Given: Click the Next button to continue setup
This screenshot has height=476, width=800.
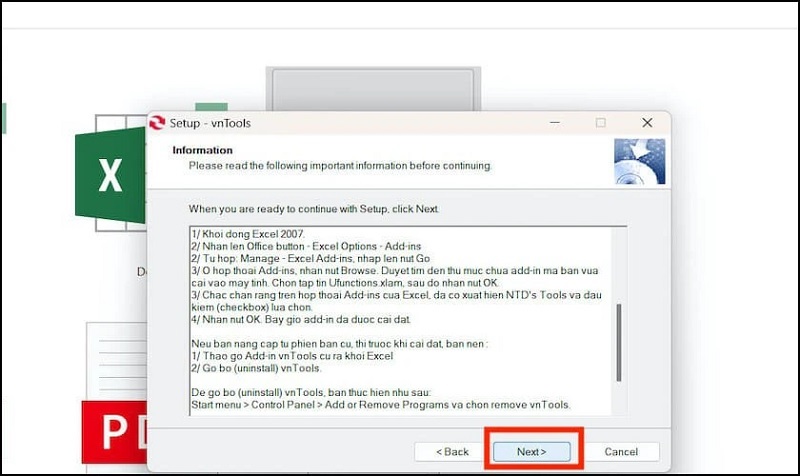Looking at the screenshot, I should pos(530,452).
